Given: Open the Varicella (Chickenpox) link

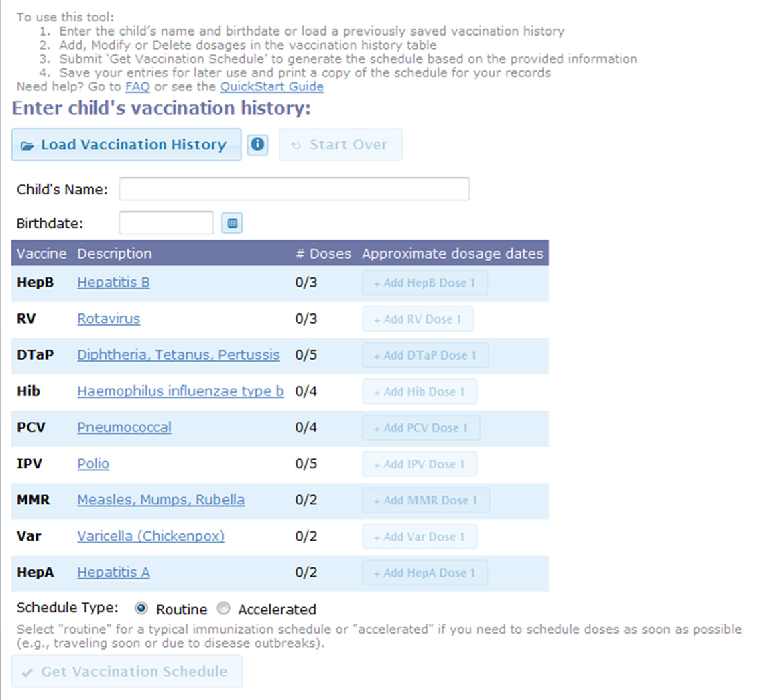Looking at the screenshot, I should point(151,536).
